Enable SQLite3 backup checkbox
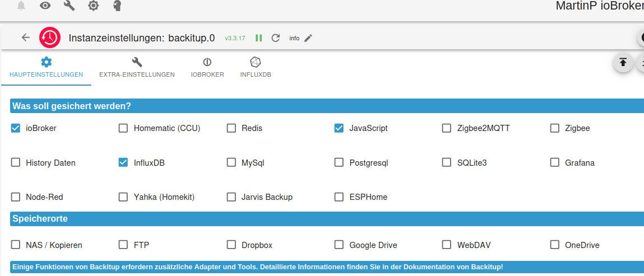 (x=447, y=163)
